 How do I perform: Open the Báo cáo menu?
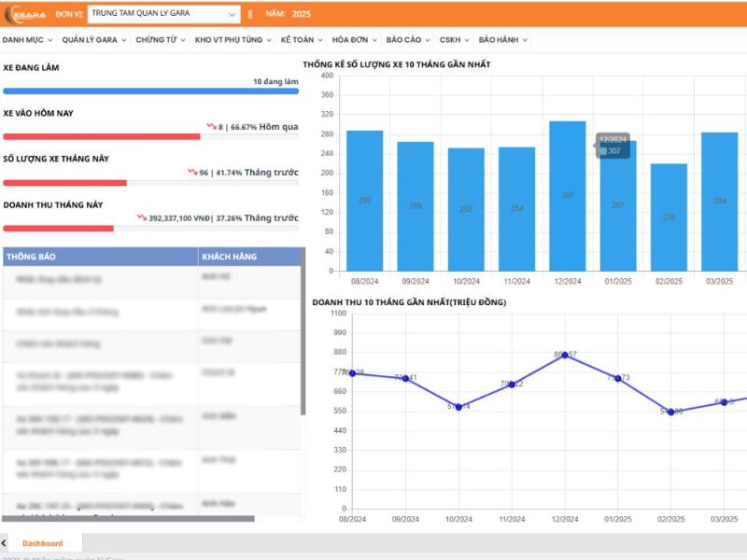[407, 40]
